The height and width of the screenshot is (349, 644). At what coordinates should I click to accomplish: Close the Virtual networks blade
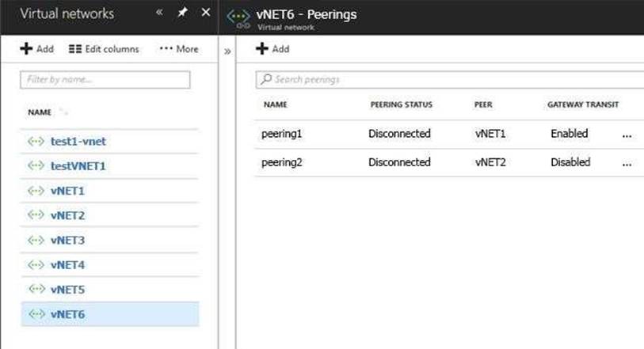206,13
